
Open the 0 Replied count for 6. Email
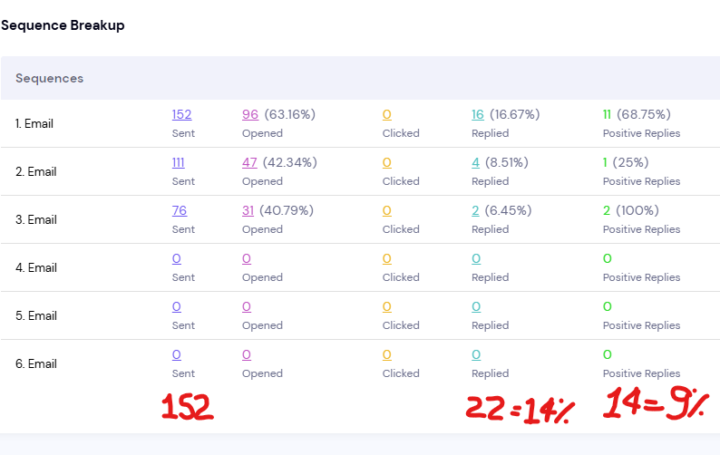coord(476,355)
